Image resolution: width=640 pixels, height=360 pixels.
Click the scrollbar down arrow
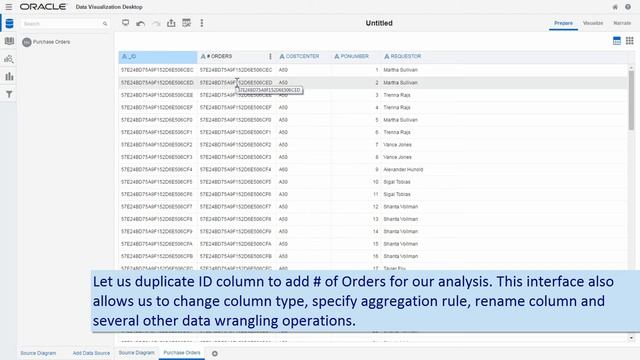[x=631, y=338]
